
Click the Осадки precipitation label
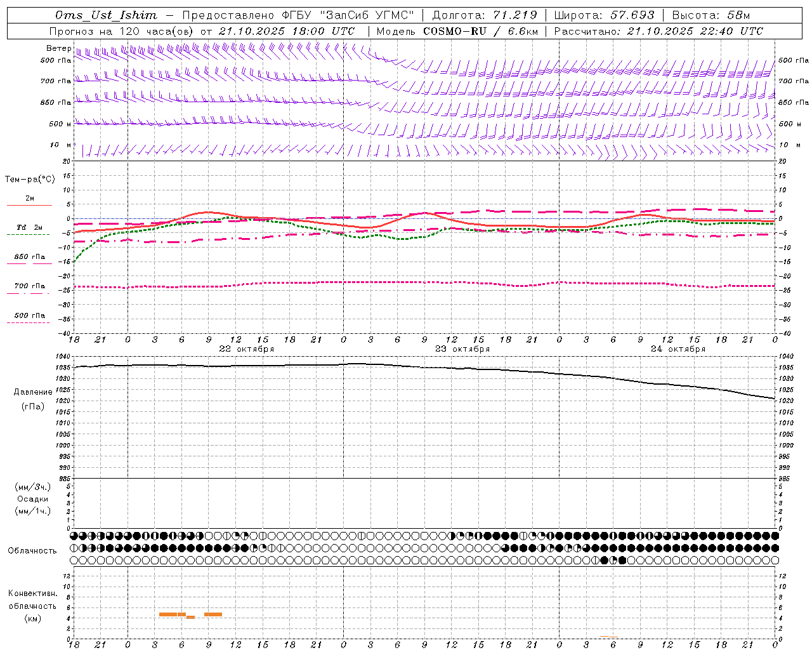coord(33,500)
